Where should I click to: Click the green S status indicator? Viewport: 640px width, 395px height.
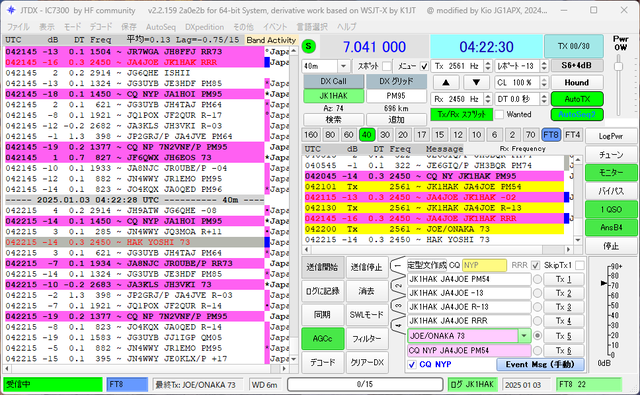click(309, 47)
